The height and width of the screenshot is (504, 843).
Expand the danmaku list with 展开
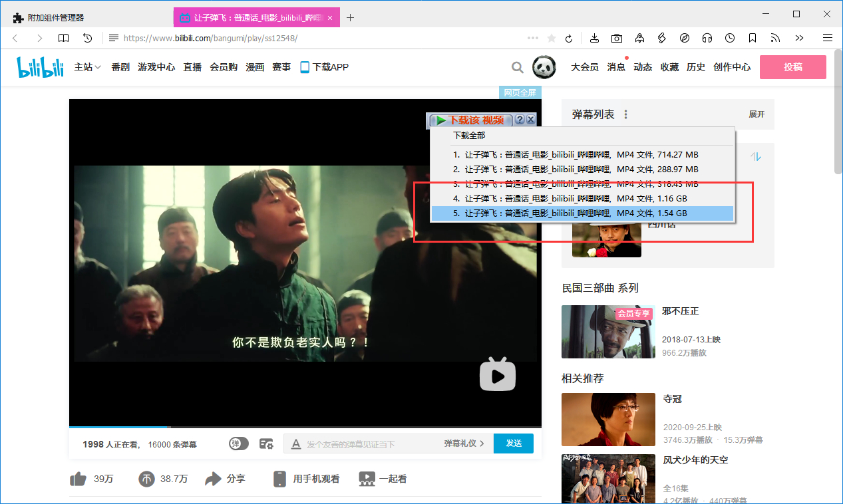pyautogui.click(x=757, y=114)
